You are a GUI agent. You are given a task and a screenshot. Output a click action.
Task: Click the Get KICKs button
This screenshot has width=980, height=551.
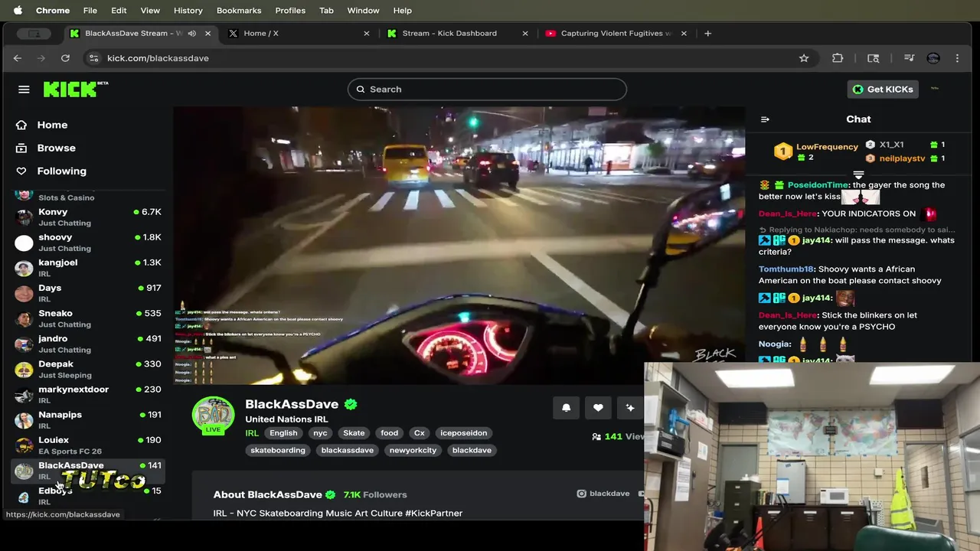(884, 90)
